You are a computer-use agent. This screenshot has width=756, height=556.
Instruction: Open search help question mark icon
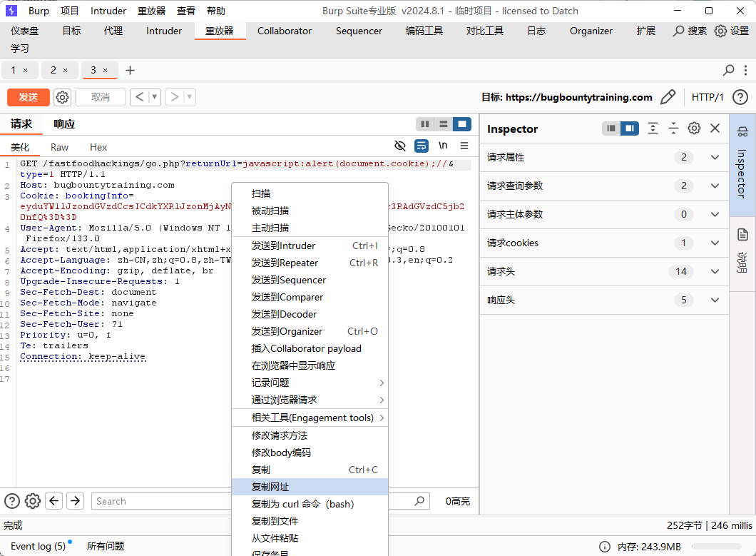coord(12,501)
